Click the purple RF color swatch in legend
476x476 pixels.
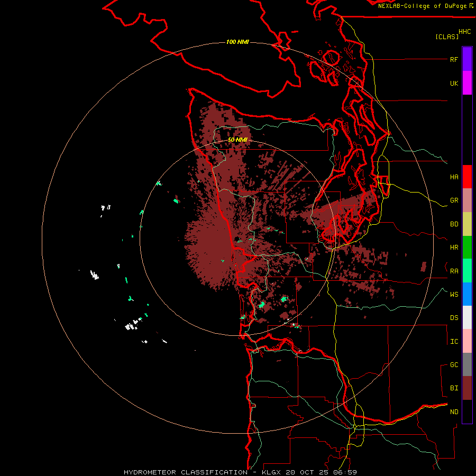click(x=467, y=59)
